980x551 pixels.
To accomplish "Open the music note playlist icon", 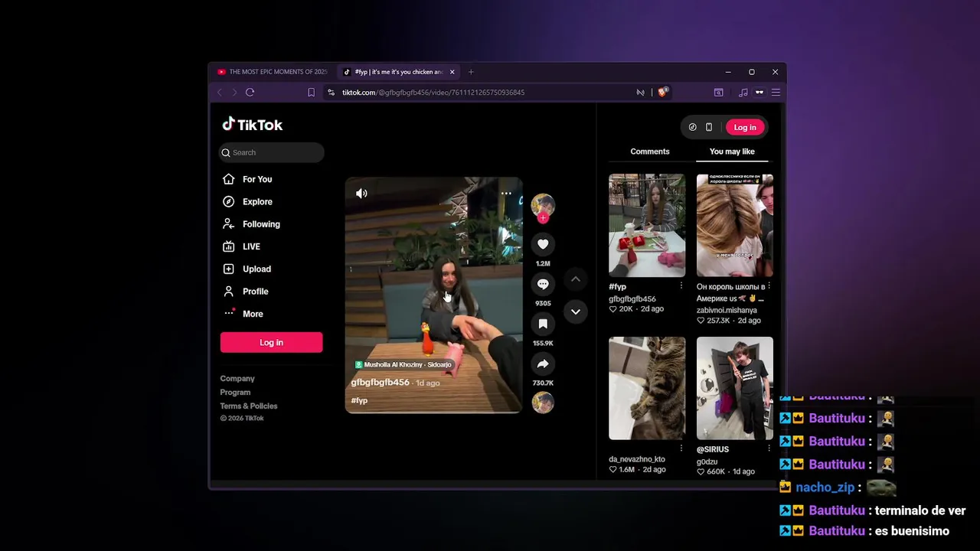I will [x=743, y=93].
